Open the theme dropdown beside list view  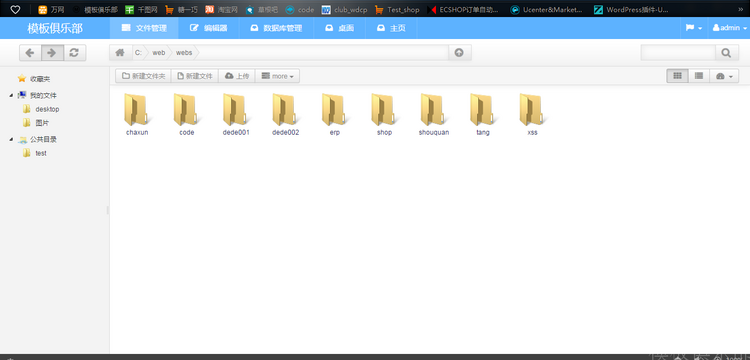tap(724, 76)
